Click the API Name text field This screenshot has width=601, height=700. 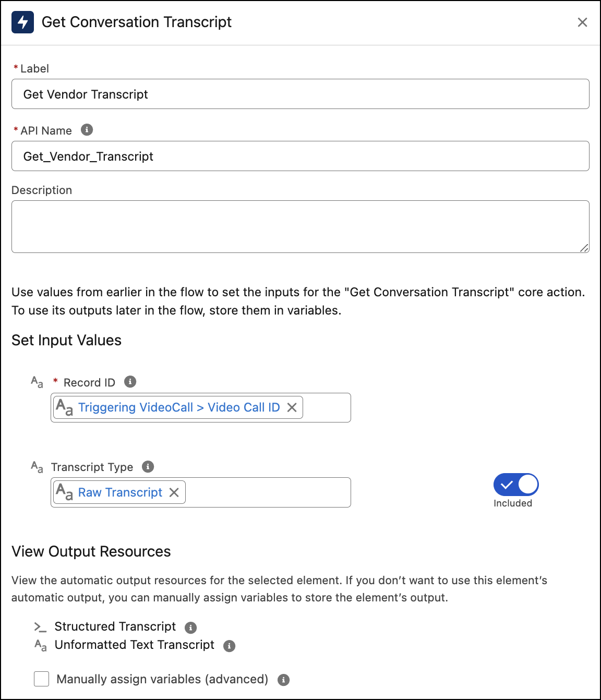300,156
